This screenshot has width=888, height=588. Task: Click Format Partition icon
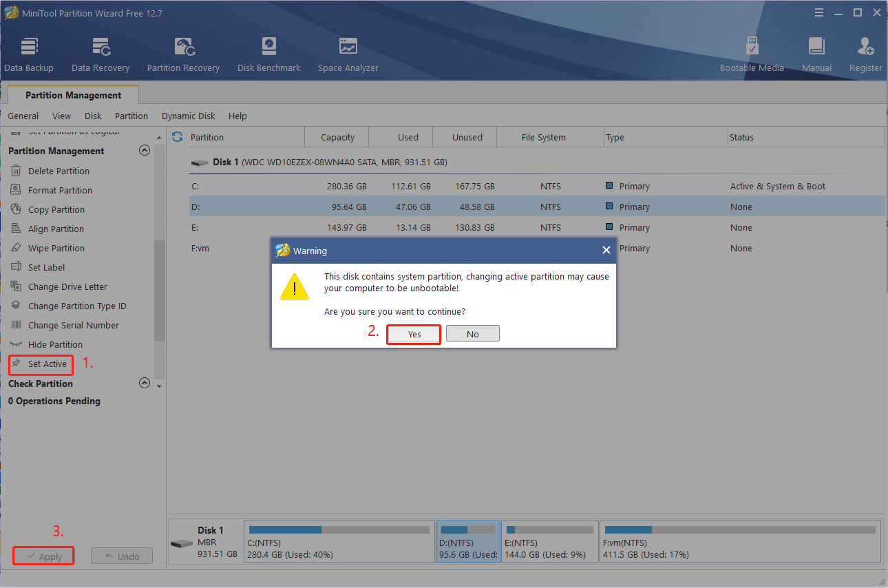click(x=16, y=190)
